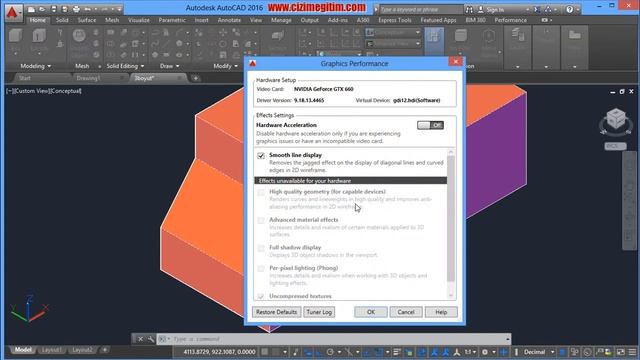Click the Per-pixel lighting (Phong) checkbox

click(x=261, y=269)
